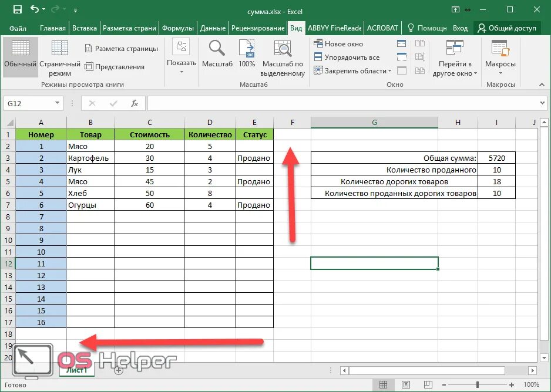
Task: Click the vertical scrollbar down arrow
Action: point(544,358)
